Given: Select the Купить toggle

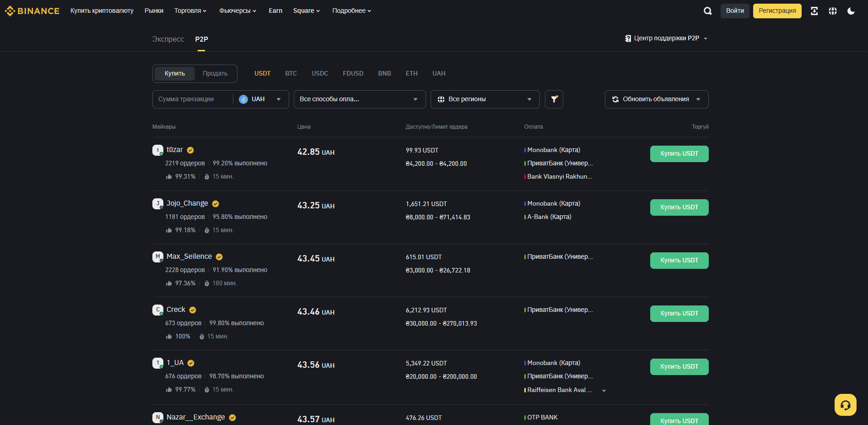Looking at the screenshot, I should click(175, 73).
